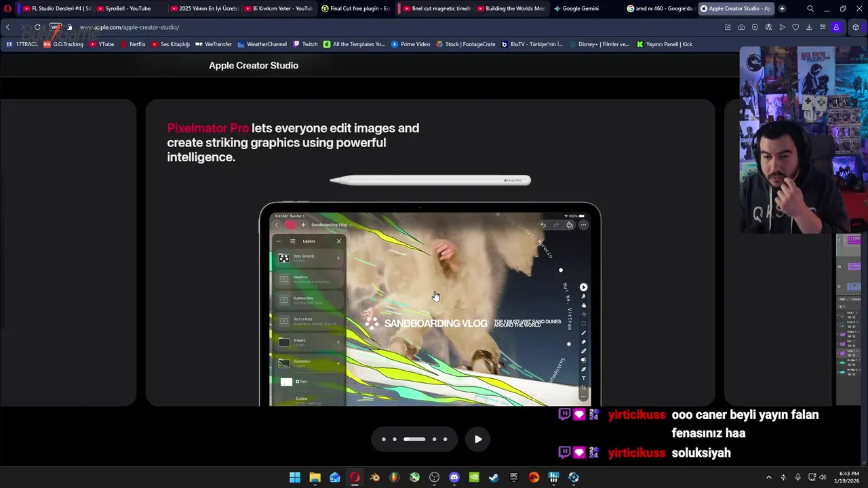Open the camera snapshot tool in the toolbar
Image resolution: width=868 pixels, height=488 pixels.
(741, 27)
